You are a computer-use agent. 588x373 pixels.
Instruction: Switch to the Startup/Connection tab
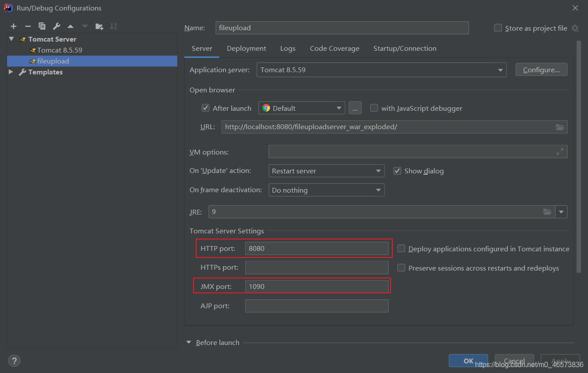405,49
